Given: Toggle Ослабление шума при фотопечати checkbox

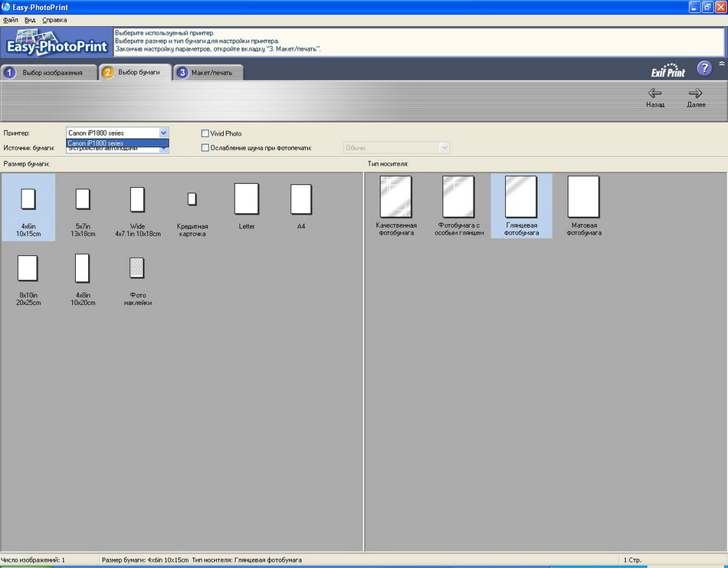Looking at the screenshot, I should [x=205, y=148].
